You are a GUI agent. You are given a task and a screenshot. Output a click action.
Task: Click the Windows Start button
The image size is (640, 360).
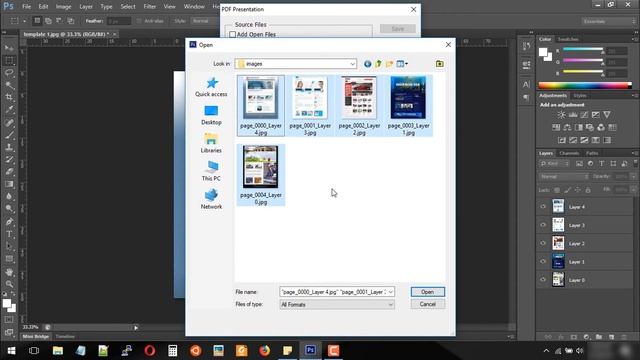point(11,351)
